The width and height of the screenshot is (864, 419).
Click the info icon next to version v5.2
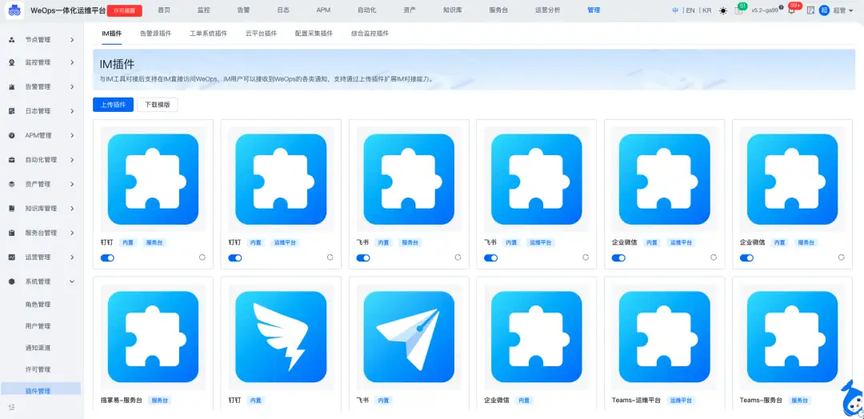click(781, 8)
